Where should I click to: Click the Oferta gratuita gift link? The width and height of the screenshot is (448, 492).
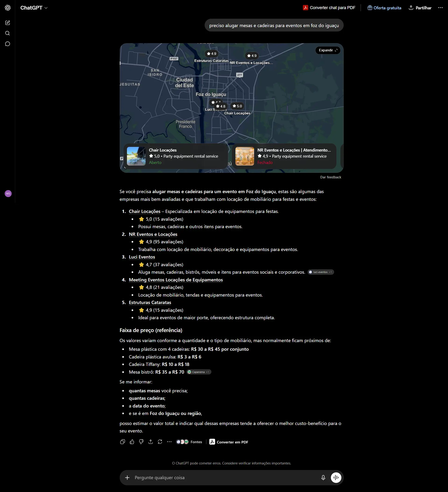tap(384, 8)
